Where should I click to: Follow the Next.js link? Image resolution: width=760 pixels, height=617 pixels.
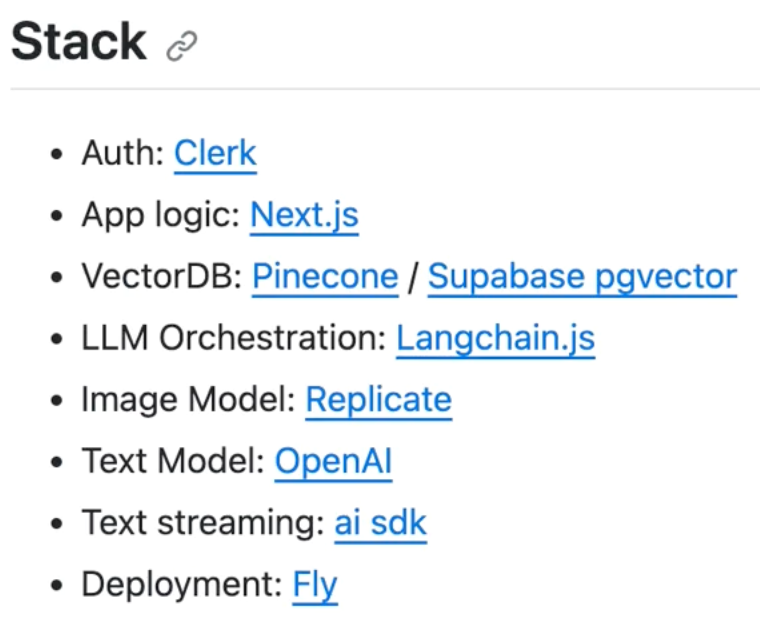point(304,215)
